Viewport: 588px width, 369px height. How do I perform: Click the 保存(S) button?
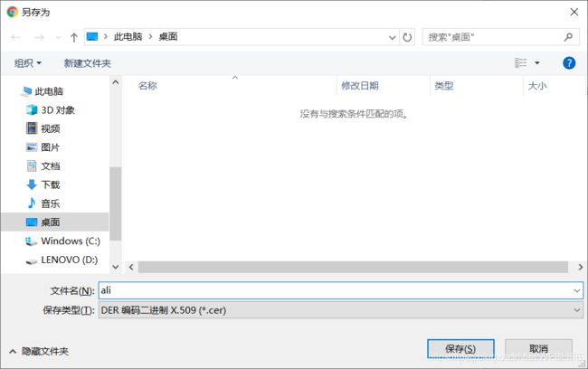pyautogui.click(x=460, y=349)
